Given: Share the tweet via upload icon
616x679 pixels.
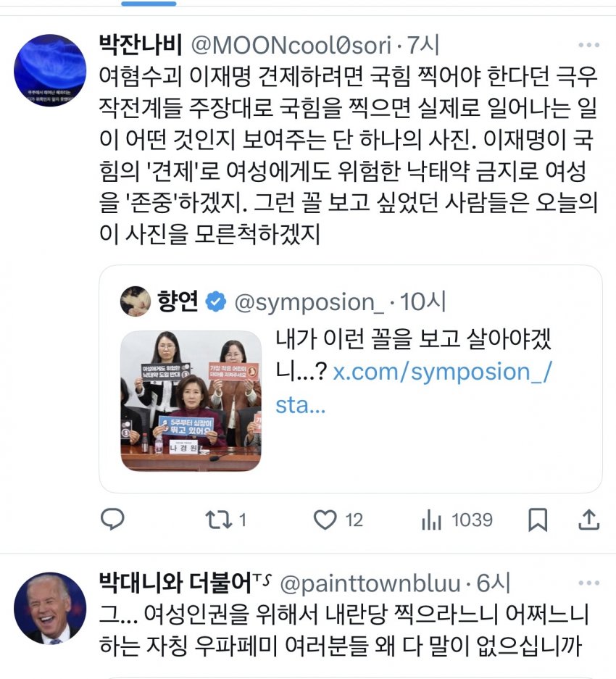Looking at the screenshot, I should click(588, 520).
